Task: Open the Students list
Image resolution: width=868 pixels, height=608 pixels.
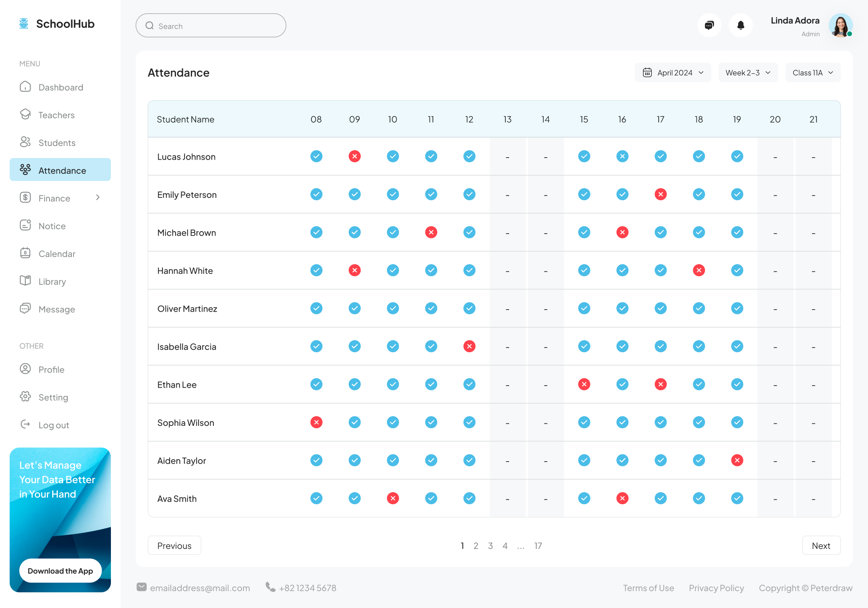Action: click(x=57, y=143)
